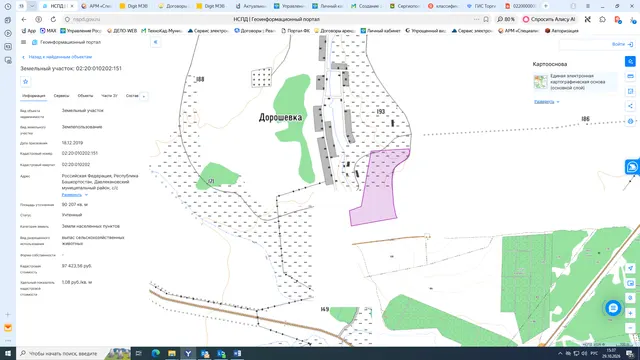Open Word in the taskbar
The height and width of the screenshot is (360, 640).
tap(238, 353)
